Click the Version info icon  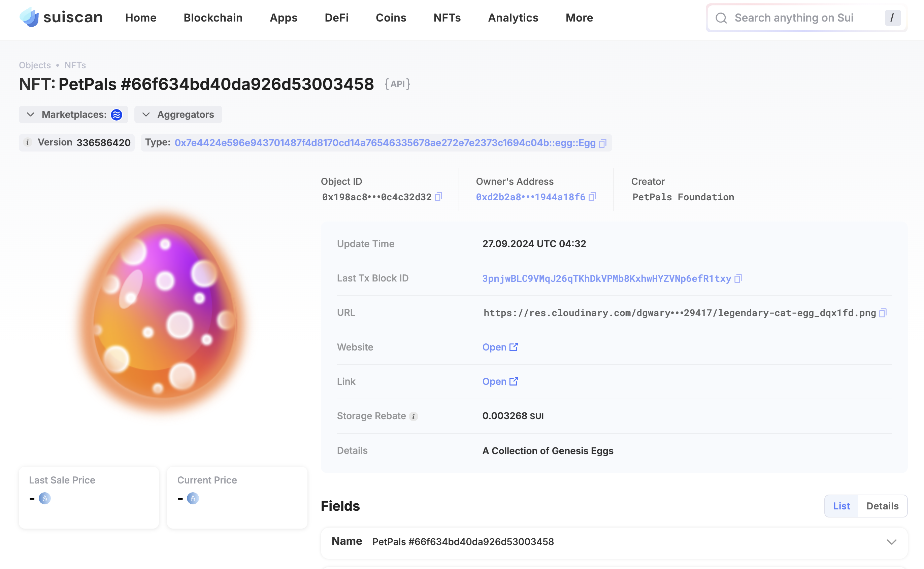pos(28,143)
